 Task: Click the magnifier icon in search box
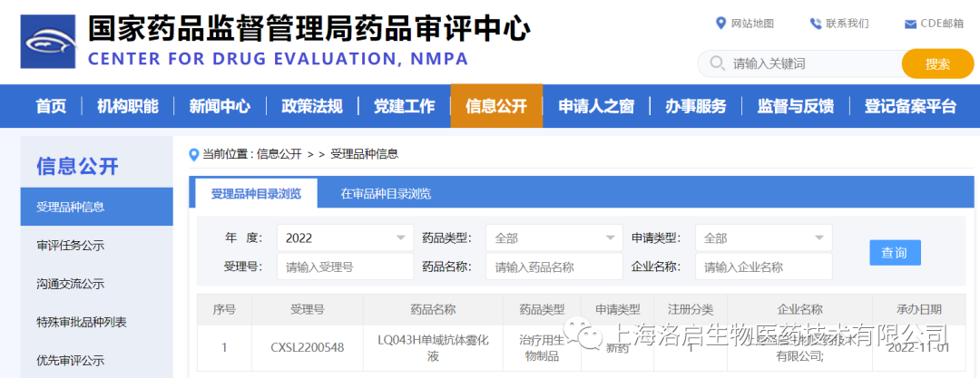pos(718,63)
